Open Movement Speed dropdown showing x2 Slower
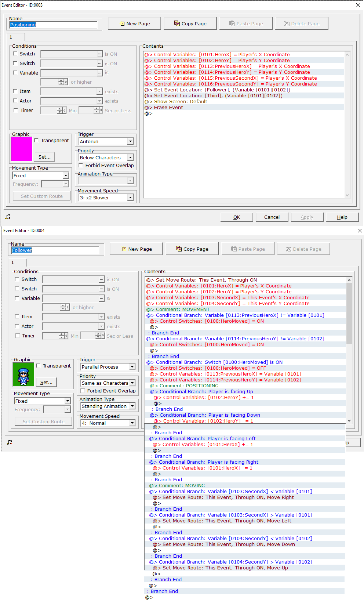The image size is (364, 601). [x=106, y=198]
